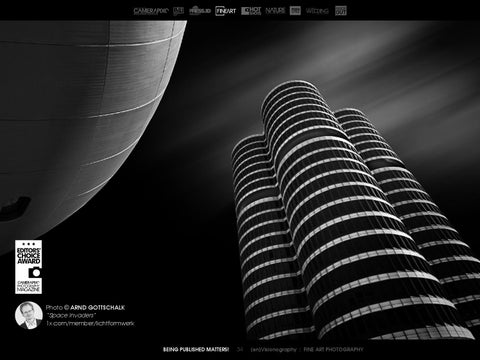Go to the Wedding section
Image resolution: width=480 pixels, height=360 pixels.
coord(317,11)
